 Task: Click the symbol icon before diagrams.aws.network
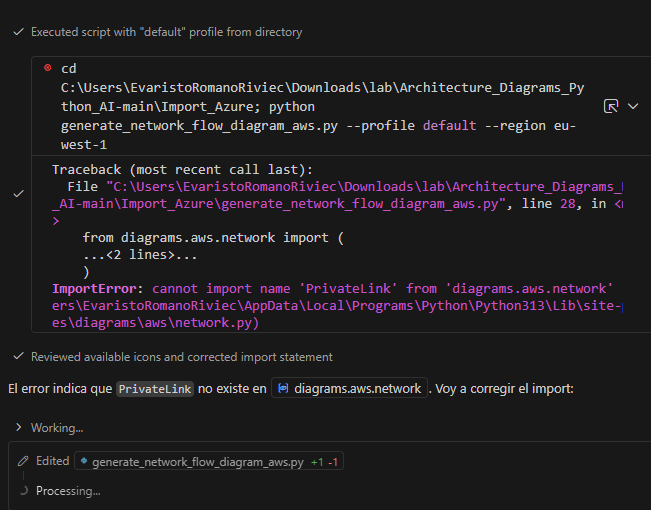[283, 389]
